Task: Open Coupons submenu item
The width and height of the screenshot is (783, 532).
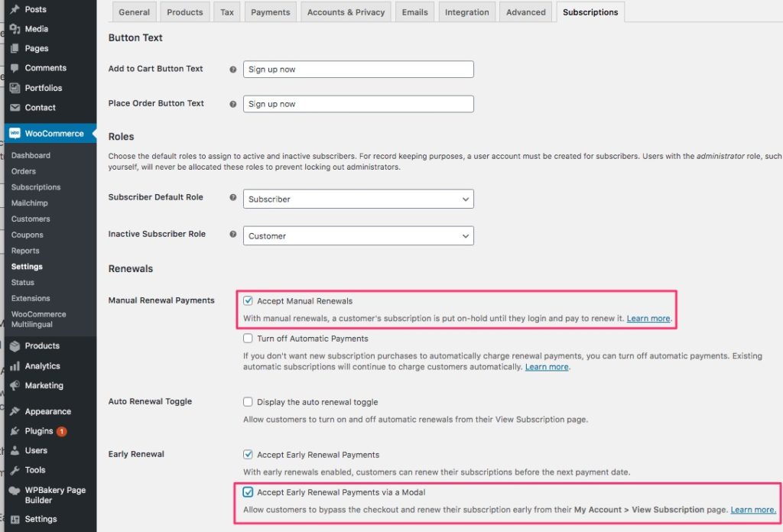Action: [x=27, y=235]
